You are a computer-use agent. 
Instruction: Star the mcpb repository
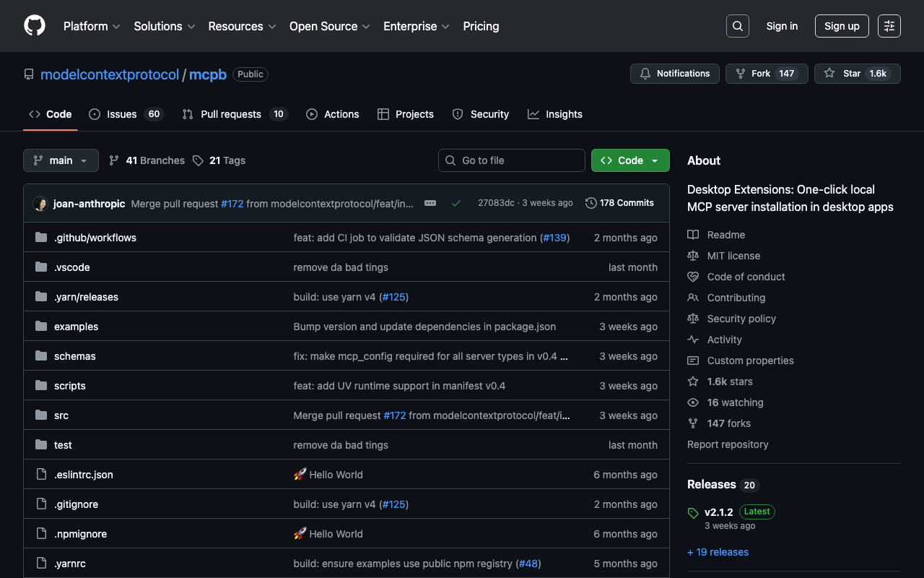point(857,74)
